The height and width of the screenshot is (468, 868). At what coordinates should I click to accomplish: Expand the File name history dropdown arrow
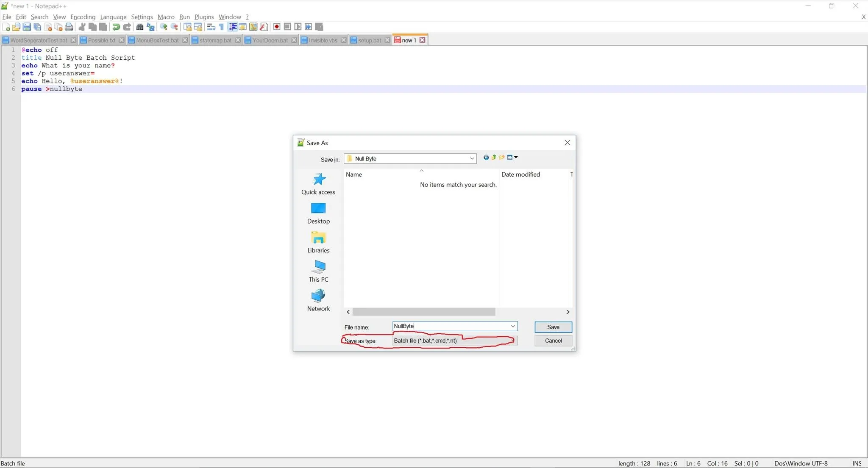click(x=513, y=327)
